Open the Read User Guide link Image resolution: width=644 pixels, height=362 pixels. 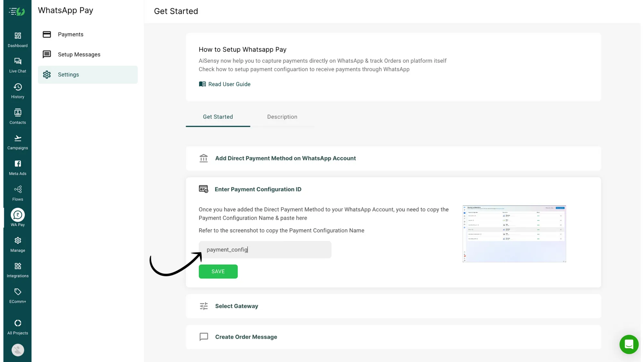point(229,84)
